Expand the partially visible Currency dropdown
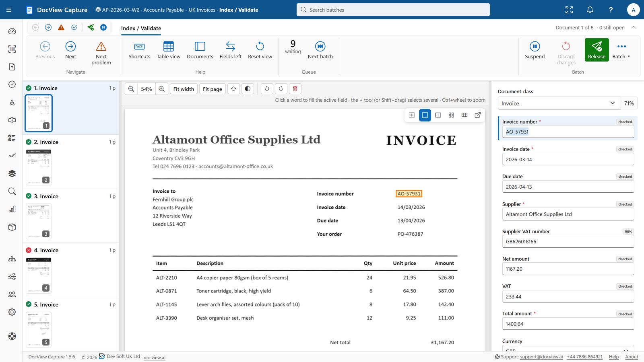The image size is (644, 362). 568,349
